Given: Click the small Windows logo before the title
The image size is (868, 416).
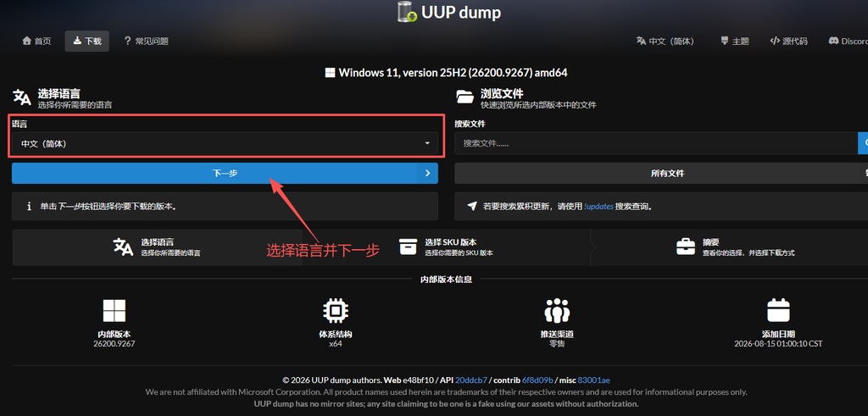Looking at the screenshot, I should point(330,73).
